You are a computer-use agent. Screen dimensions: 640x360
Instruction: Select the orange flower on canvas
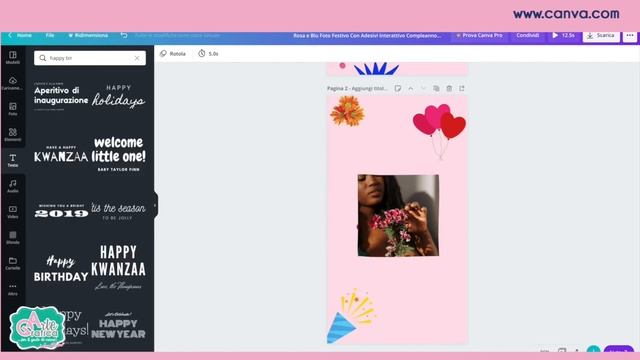[x=347, y=111]
